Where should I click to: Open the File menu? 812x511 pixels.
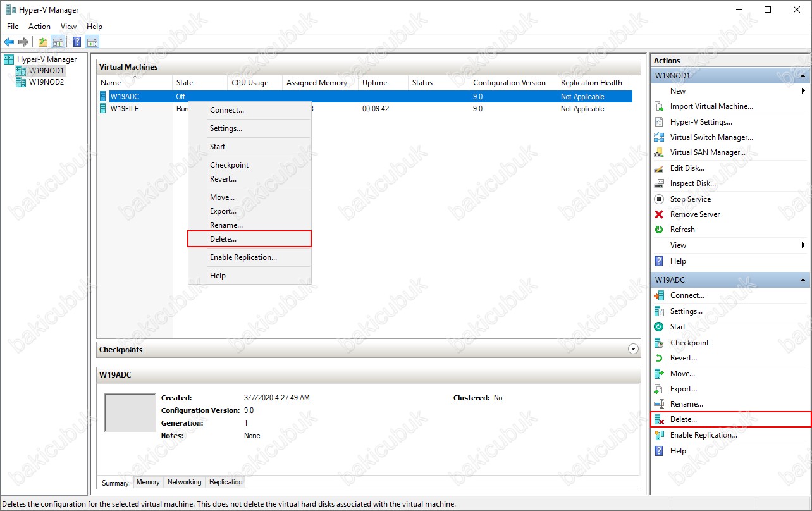point(13,27)
